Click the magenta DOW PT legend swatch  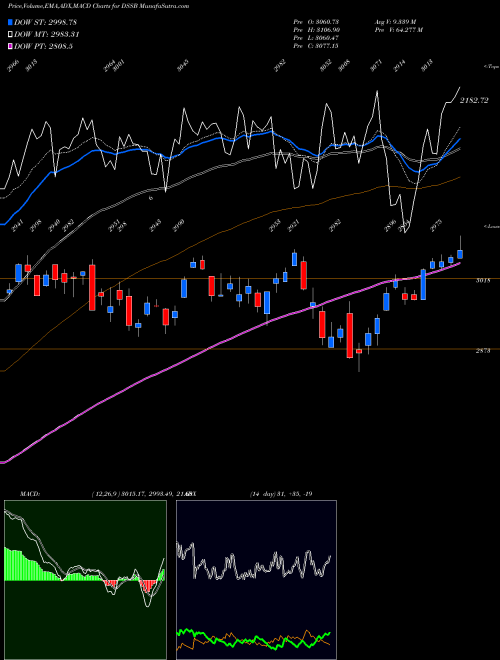coord(10,46)
